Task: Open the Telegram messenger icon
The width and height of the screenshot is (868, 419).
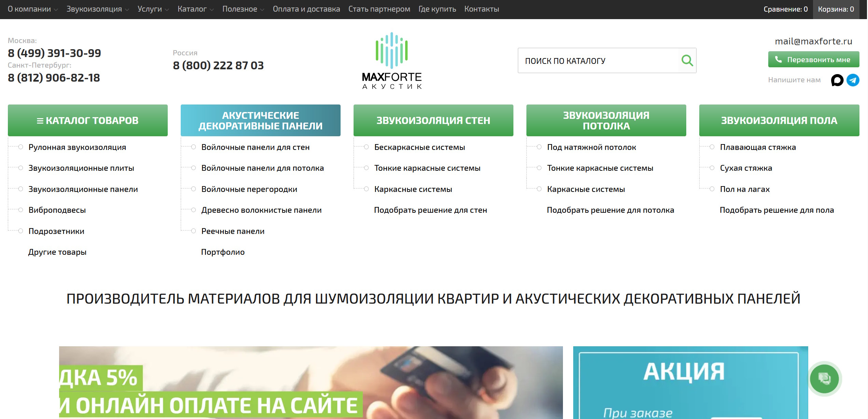Action: [x=853, y=80]
